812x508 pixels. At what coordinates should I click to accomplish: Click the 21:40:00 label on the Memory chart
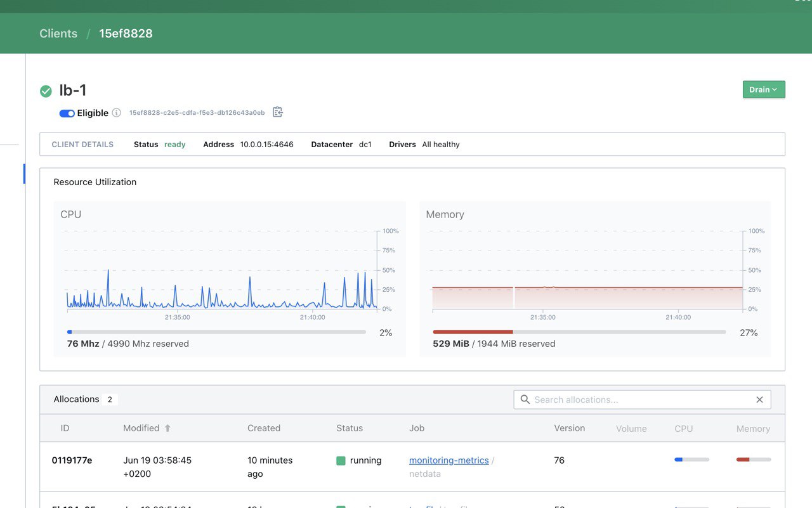click(x=678, y=317)
